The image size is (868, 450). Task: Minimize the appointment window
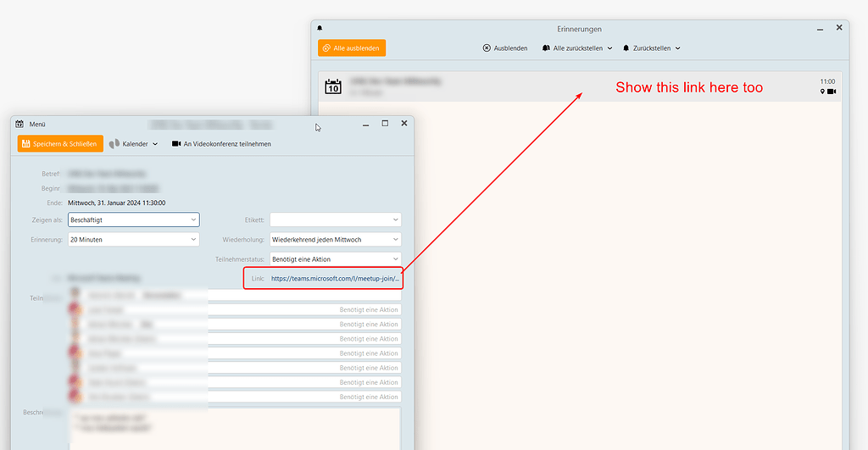pyautogui.click(x=365, y=125)
